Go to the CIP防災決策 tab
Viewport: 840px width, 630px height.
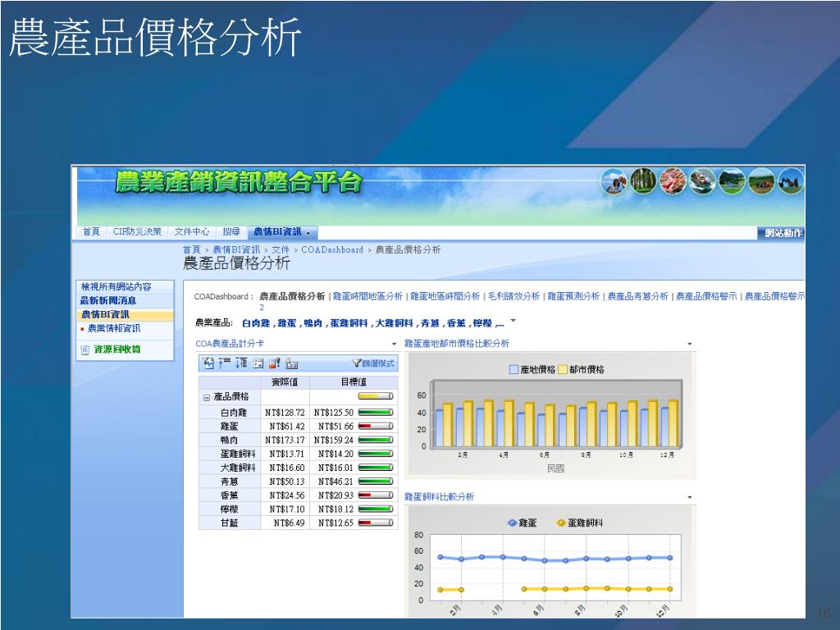(137, 232)
